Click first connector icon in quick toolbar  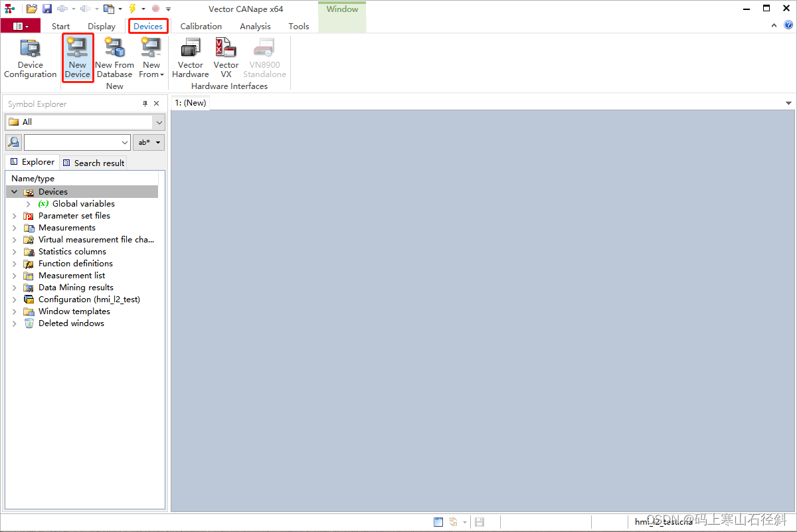pos(62,9)
